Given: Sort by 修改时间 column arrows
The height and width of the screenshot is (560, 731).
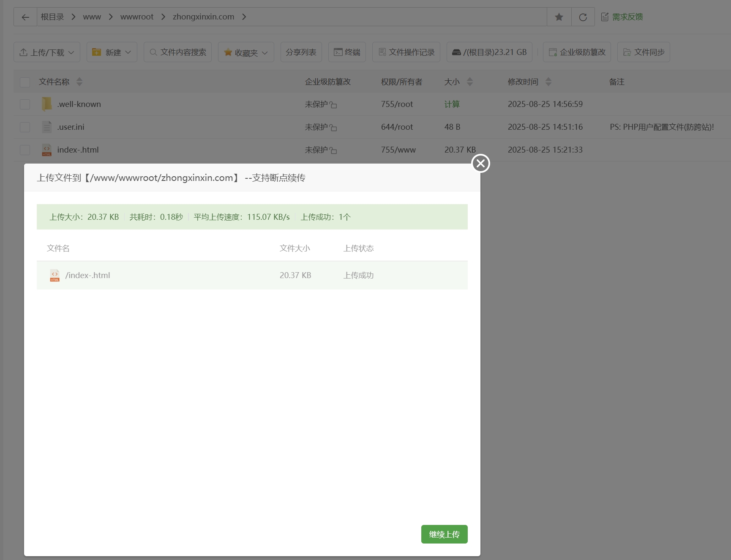Looking at the screenshot, I should coord(548,82).
